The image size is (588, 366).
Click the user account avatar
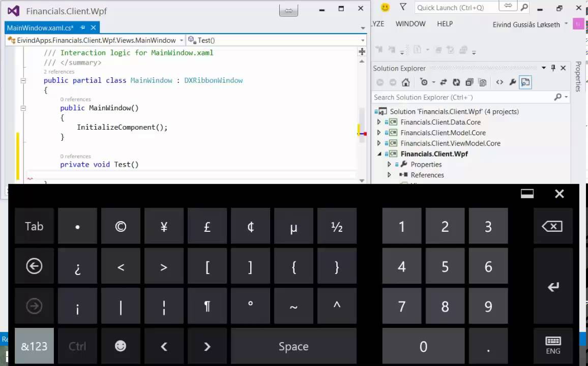click(x=578, y=24)
